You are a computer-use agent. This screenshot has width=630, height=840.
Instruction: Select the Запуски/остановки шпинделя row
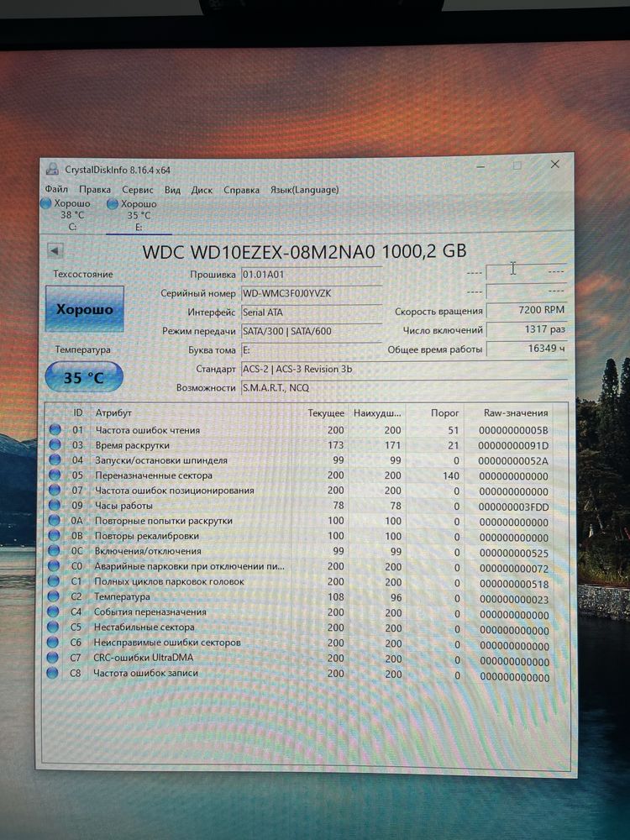click(300, 460)
